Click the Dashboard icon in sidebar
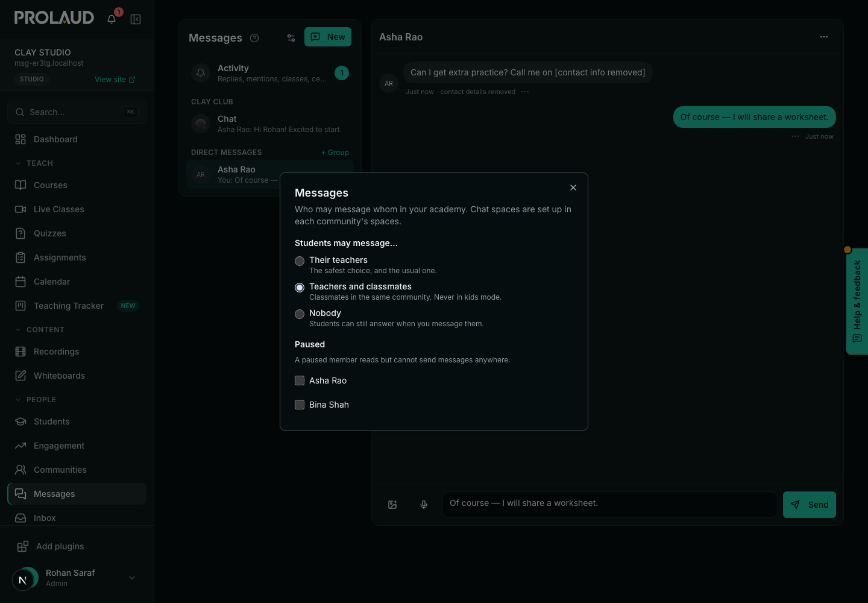 point(20,139)
